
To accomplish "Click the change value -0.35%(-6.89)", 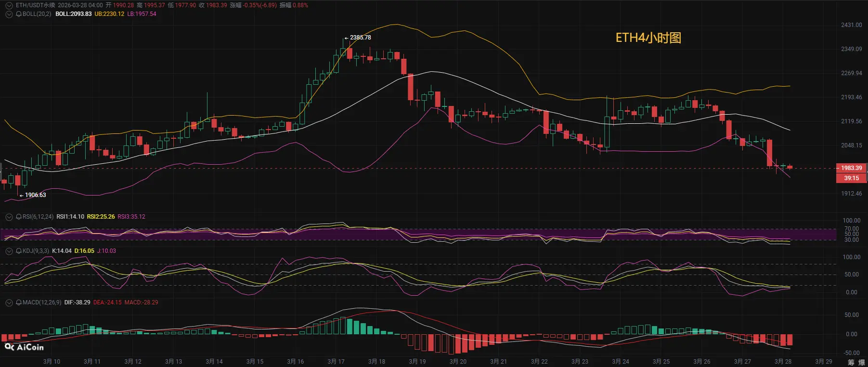I will pos(260,5).
